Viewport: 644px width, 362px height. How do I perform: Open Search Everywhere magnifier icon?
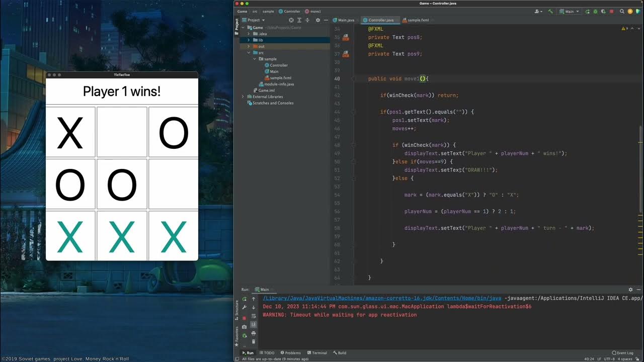(622, 11)
